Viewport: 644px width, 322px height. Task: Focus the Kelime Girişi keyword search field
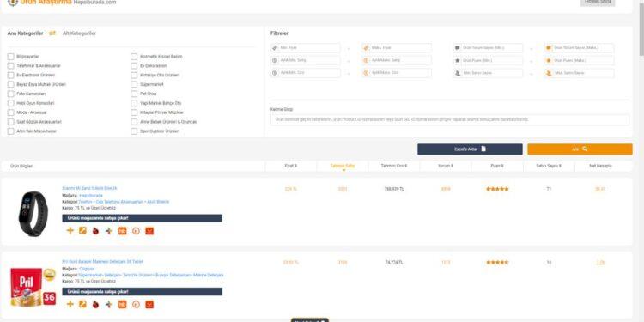click(x=450, y=119)
